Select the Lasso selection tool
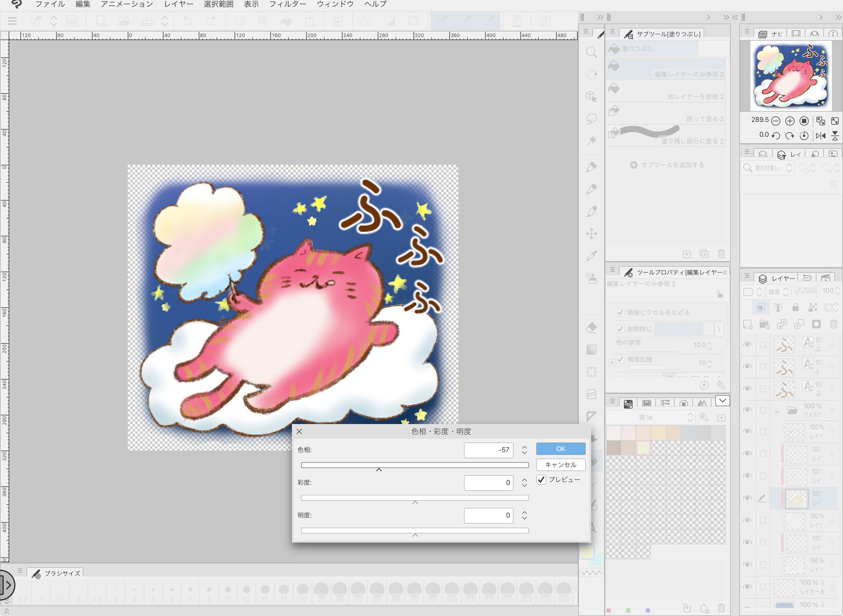 coord(591,119)
